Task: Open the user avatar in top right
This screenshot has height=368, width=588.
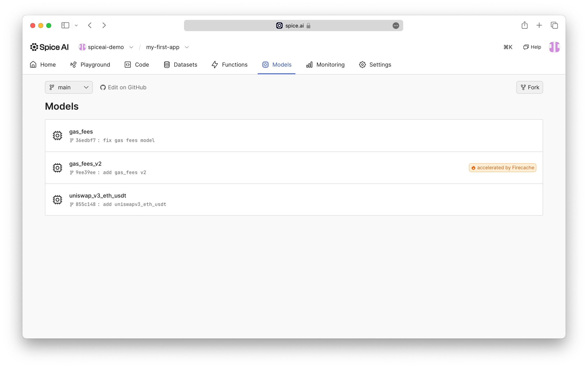Action: 554,47
